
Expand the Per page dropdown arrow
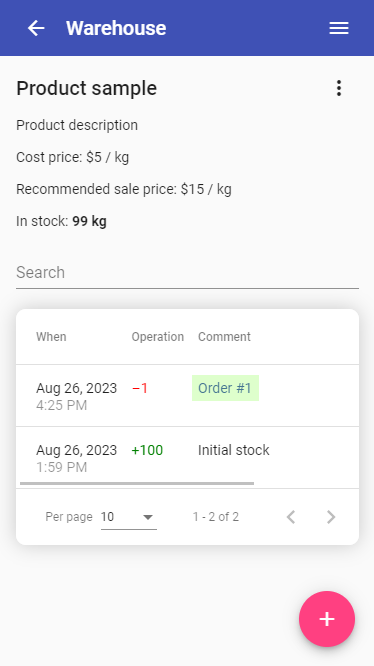pyautogui.click(x=148, y=517)
